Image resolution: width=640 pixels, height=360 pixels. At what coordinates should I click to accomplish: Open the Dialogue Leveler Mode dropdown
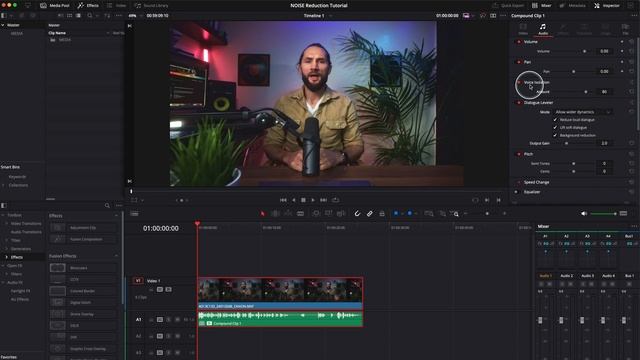coord(583,112)
